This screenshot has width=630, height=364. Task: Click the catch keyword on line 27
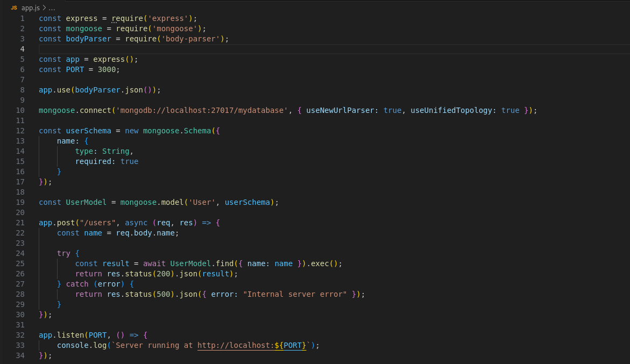(77, 284)
